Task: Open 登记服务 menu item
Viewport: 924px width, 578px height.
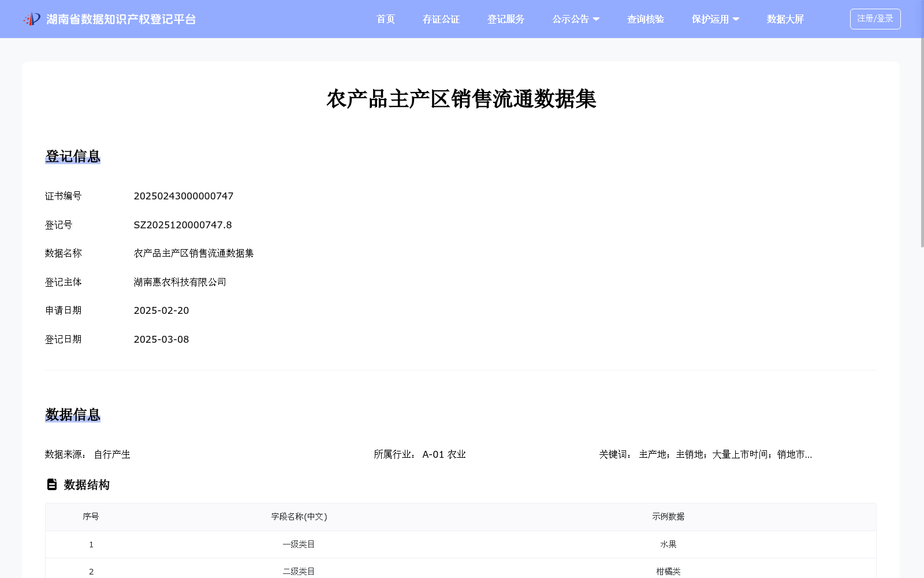Action: click(506, 19)
